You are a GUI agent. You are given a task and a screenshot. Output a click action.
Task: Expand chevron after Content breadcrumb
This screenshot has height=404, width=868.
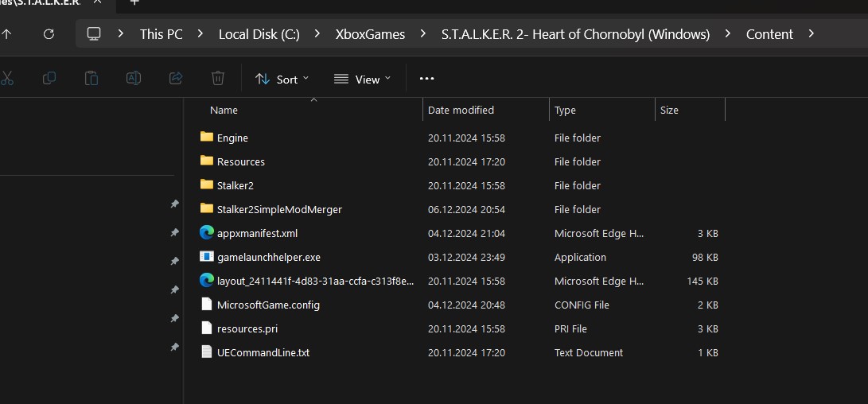811,33
